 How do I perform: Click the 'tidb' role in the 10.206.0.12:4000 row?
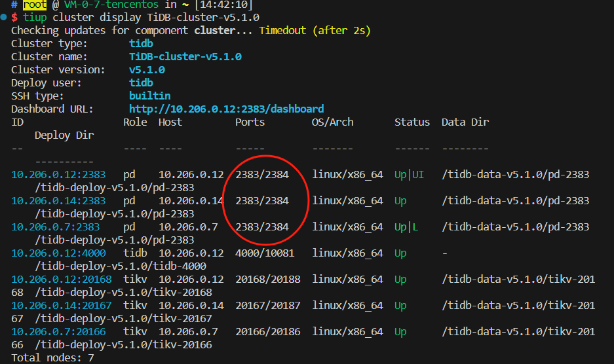pos(135,253)
